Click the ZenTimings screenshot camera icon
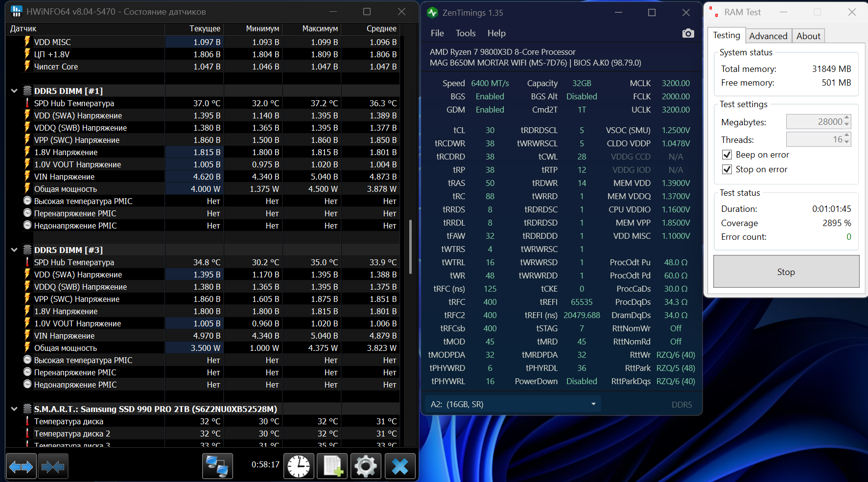The height and width of the screenshot is (482, 868). click(688, 33)
